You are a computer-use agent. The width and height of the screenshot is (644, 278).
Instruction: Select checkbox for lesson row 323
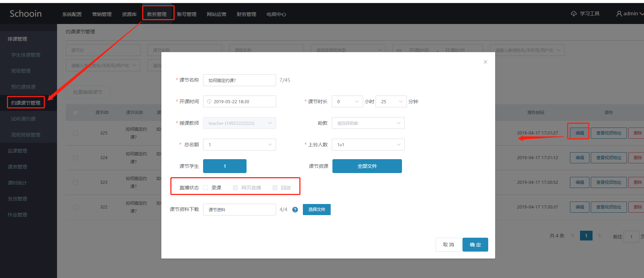[x=75, y=182]
